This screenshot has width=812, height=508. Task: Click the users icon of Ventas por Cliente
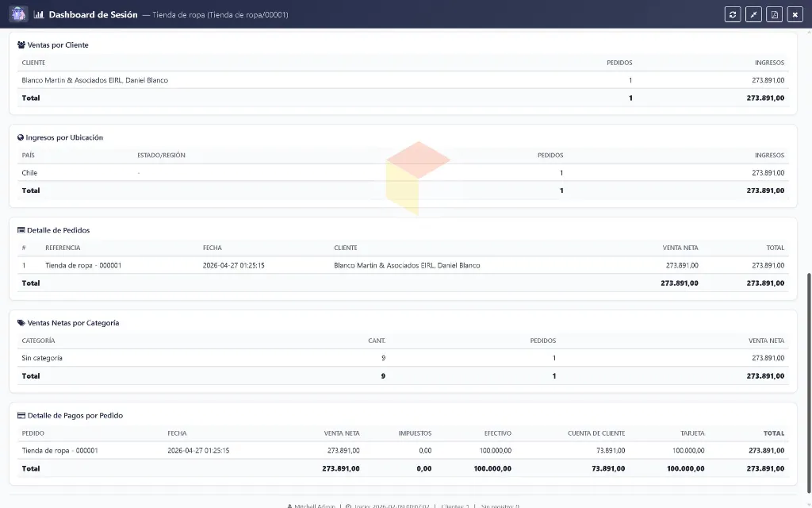point(21,45)
